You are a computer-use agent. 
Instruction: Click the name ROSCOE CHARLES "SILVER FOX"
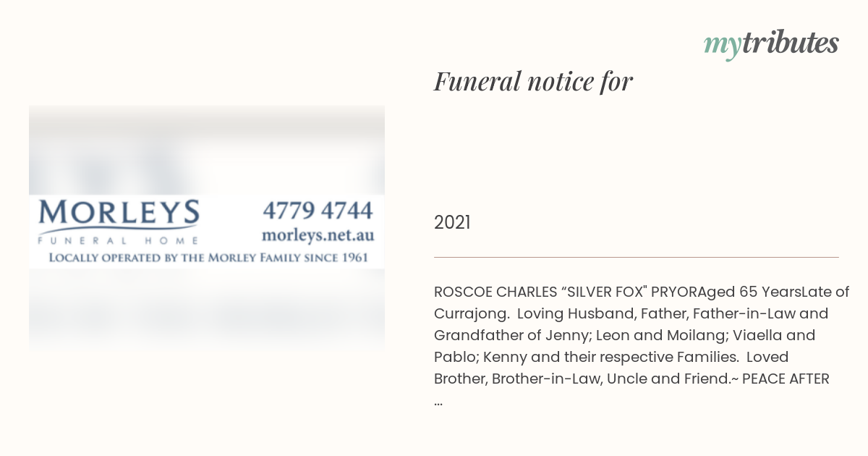pos(540,292)
